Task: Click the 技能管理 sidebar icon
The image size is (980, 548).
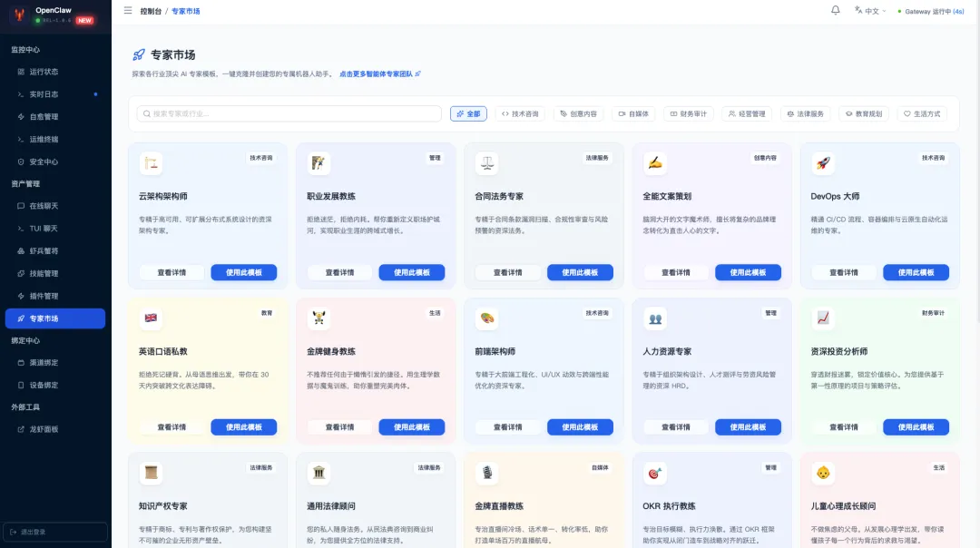Action: 21,274
